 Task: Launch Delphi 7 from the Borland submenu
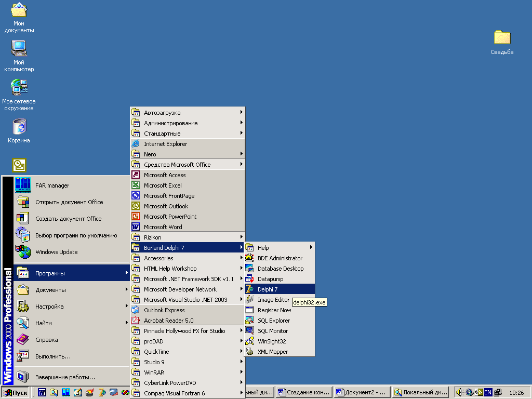280,289
